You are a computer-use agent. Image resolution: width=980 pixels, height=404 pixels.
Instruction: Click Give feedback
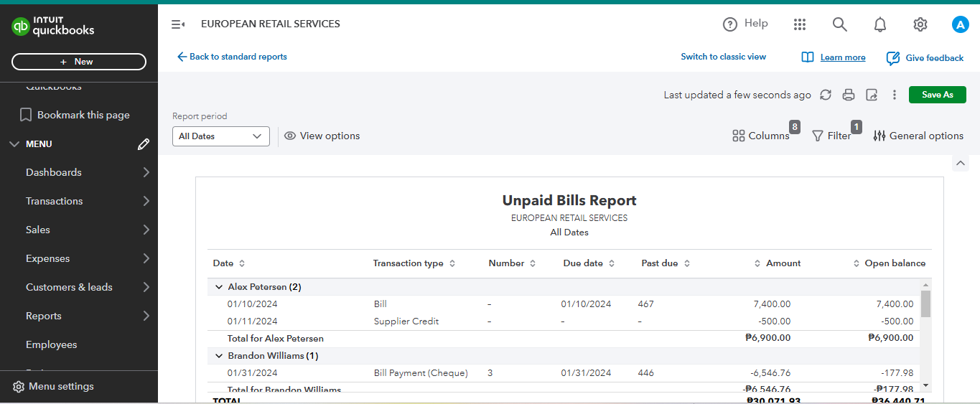coord(925,58)
